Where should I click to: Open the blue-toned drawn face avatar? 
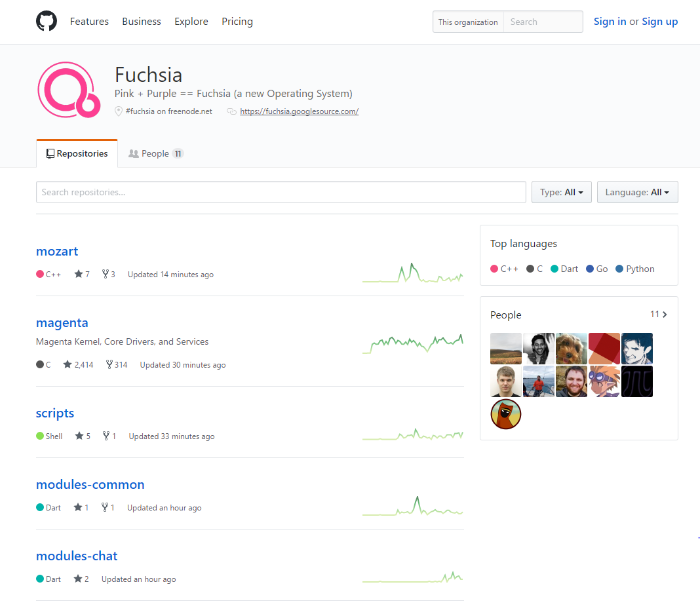637,349
